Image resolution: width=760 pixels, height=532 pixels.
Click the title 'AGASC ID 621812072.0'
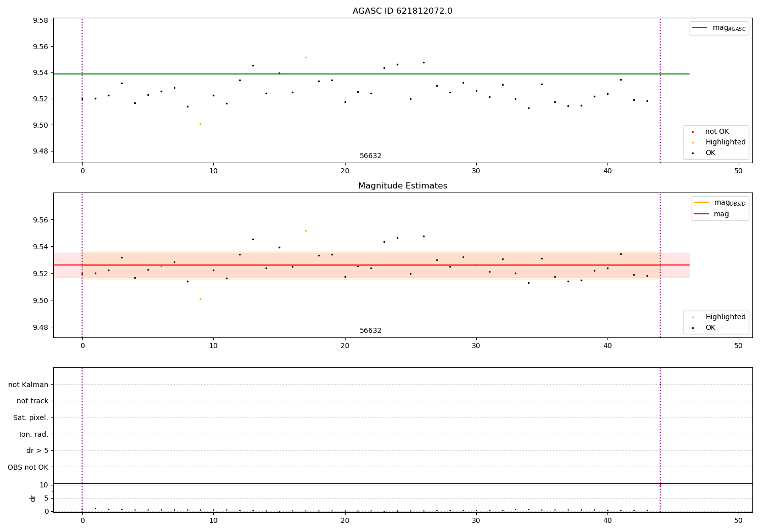[x=402, y=11]
